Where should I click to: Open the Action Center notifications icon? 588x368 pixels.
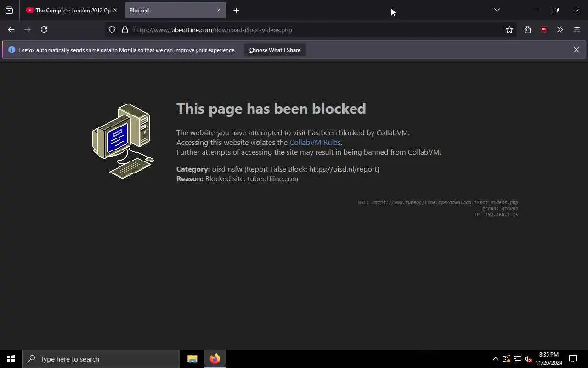573,359
